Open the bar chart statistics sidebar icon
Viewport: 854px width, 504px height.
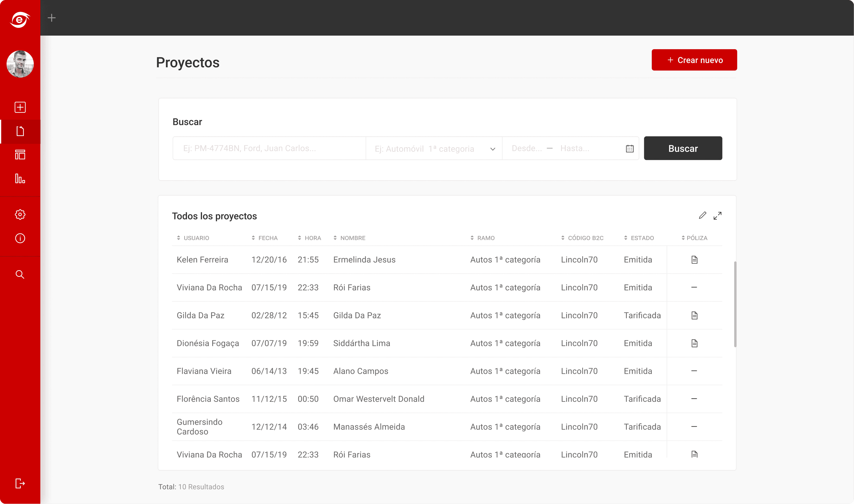(x=20, y=179)
